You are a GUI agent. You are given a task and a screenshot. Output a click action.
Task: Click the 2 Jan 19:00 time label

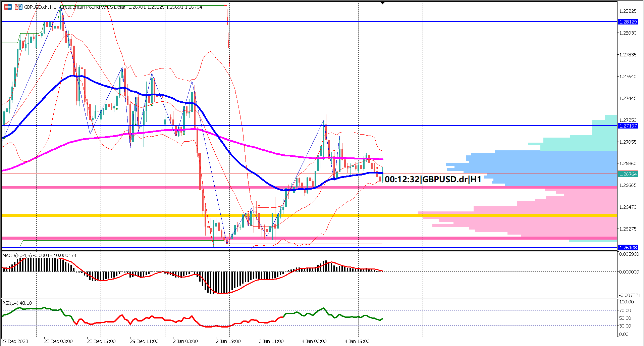(x=228, y=341)
